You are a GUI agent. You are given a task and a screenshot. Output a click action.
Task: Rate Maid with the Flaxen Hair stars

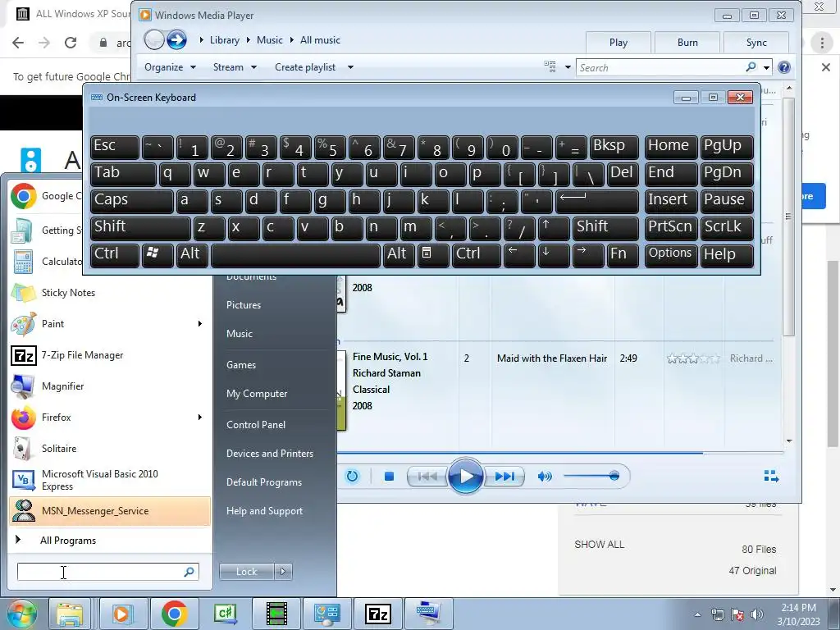[693, 358]
